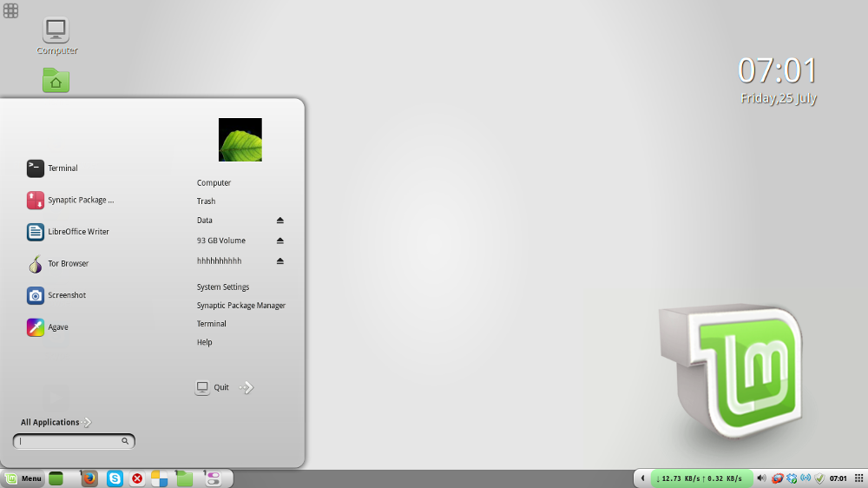
Task: Launch Tor Browser
Action: coord(57,264)
